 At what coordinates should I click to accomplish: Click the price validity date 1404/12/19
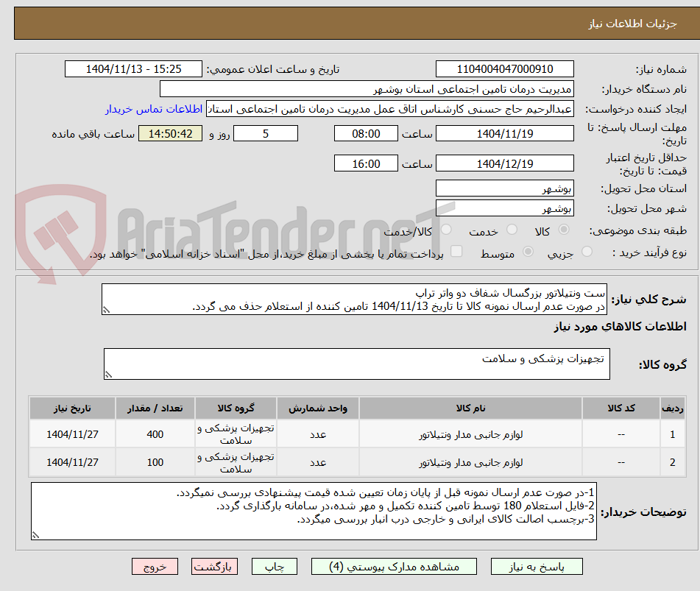504,163
